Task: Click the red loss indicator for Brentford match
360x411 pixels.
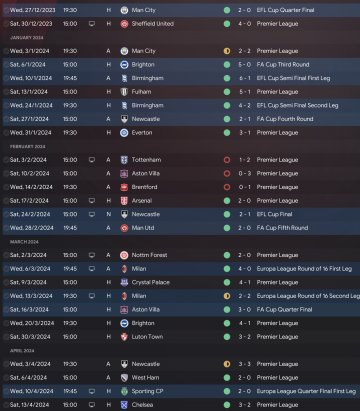Action: pyautogui.click(x=227, y=187)
